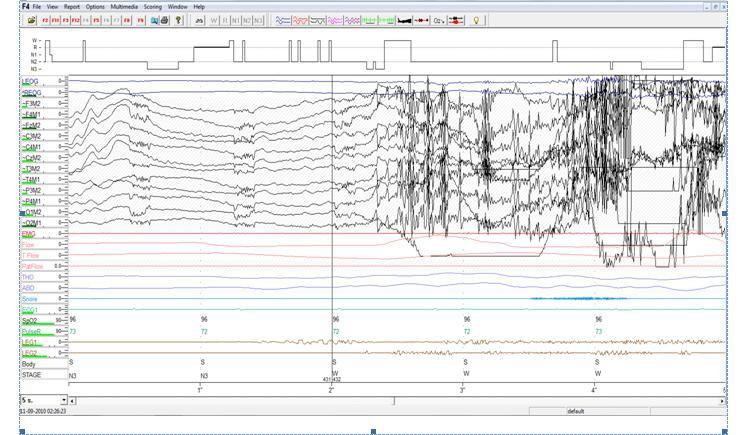
Task: Click the yellow question mark help icon
Action: coord(179,20)
